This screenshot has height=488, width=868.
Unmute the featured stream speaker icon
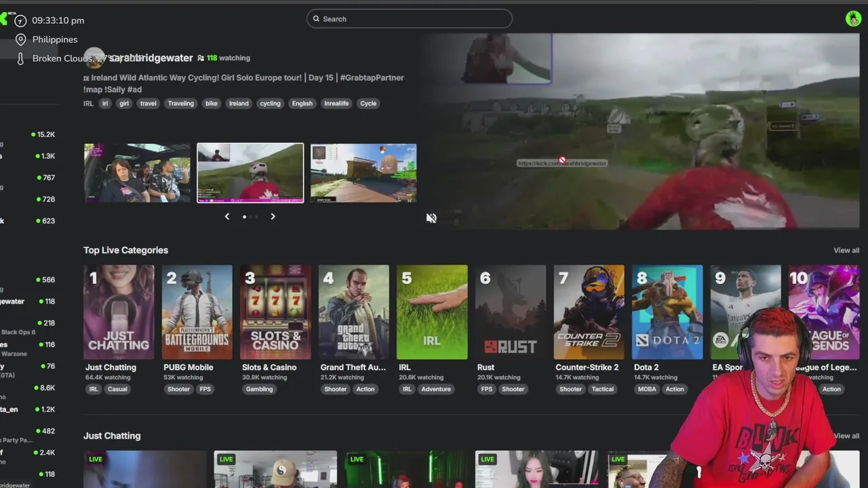tap(431, 218)
